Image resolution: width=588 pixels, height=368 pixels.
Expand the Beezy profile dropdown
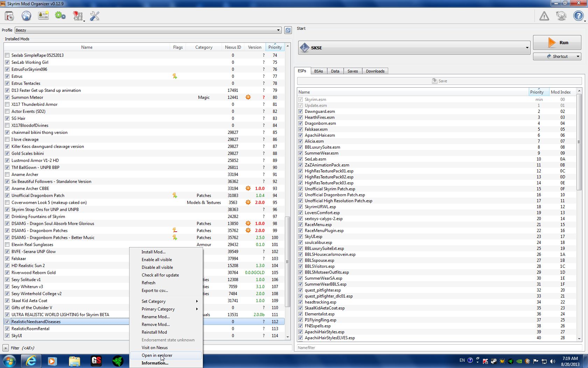tap(278, 30)
